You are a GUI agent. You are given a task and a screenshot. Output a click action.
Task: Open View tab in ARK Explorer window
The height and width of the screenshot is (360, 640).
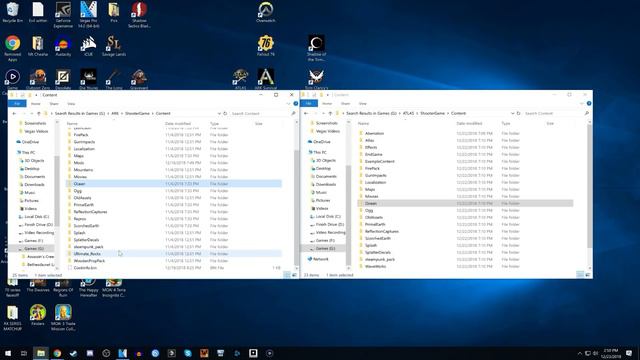[71, 104]
